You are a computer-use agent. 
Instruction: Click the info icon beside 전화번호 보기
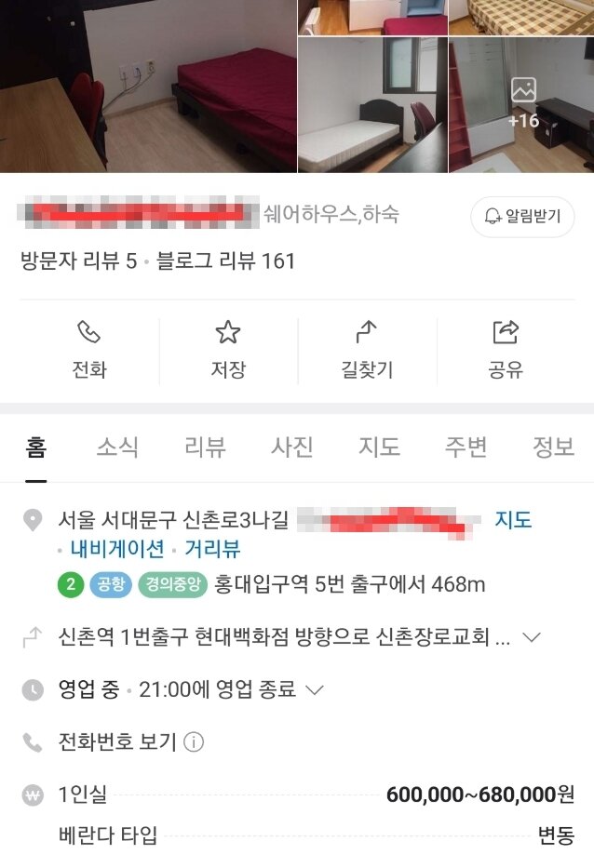coord(194,741)
